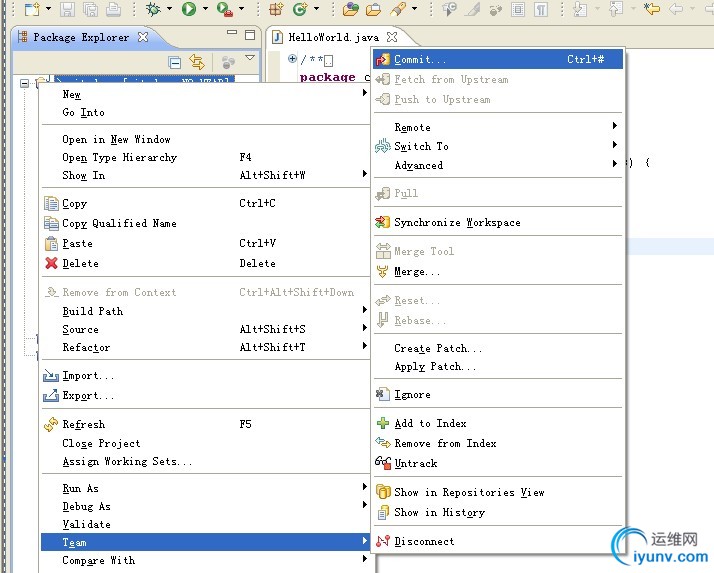Expand the folded comment in the editor
The image size is (714, 573).
point(292,58)
